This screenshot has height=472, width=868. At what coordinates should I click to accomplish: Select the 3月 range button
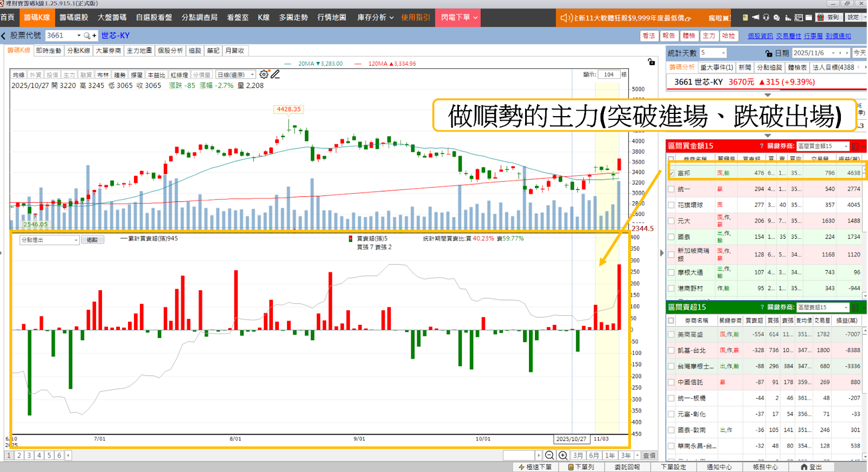click(578, 456)
